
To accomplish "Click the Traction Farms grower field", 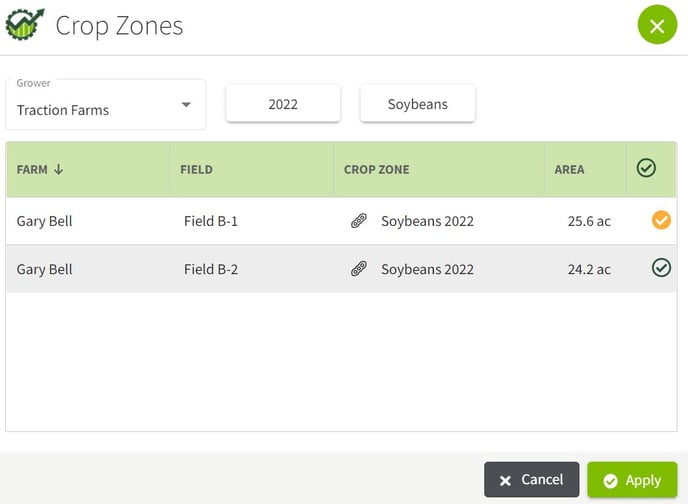I will 106,105.
